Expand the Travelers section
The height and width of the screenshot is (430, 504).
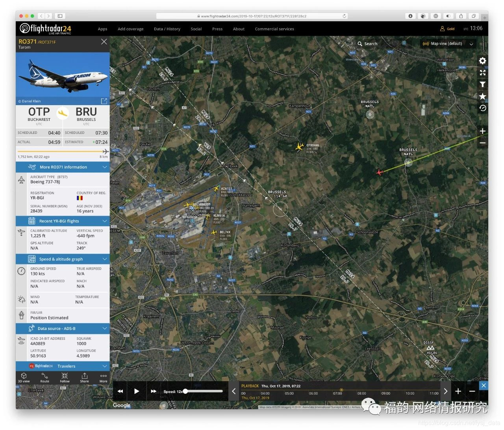click(63, 366)
